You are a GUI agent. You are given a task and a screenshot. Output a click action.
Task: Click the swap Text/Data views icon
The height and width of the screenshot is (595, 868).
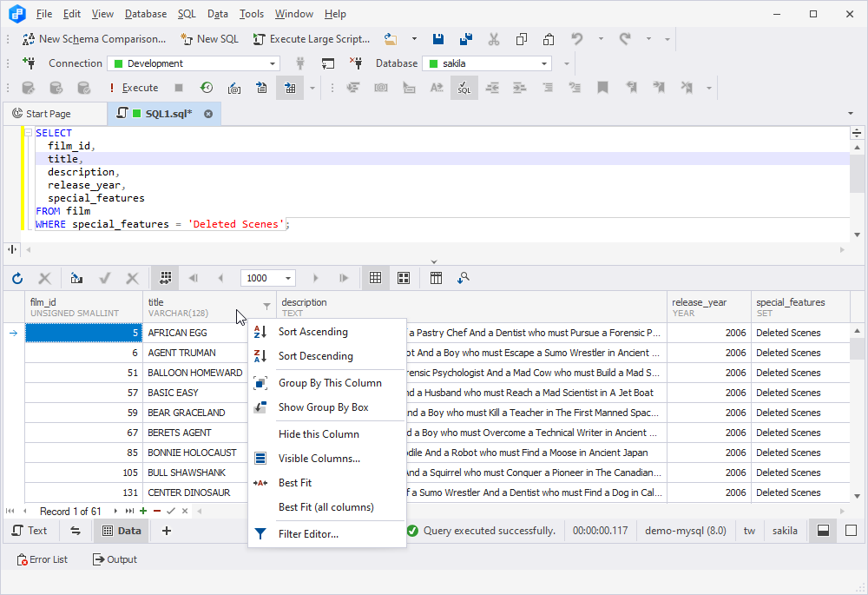point(76,531)
